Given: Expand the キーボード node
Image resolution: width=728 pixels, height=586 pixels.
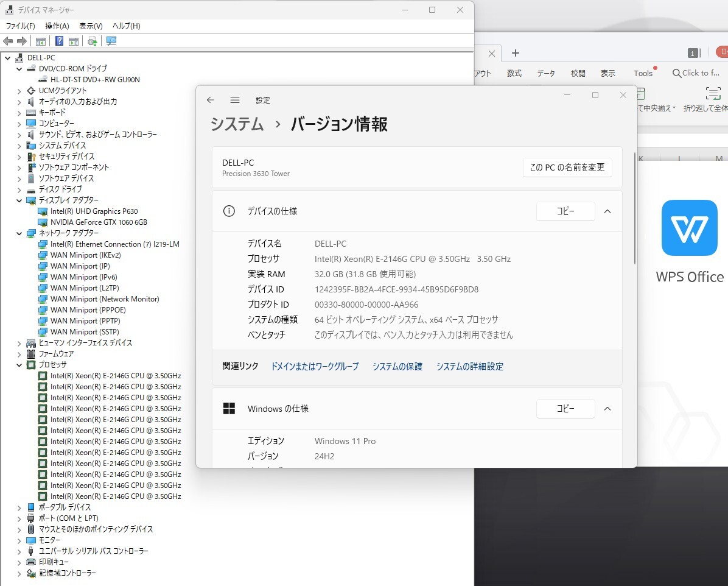Looking at the screenshot, I should 19,113.
